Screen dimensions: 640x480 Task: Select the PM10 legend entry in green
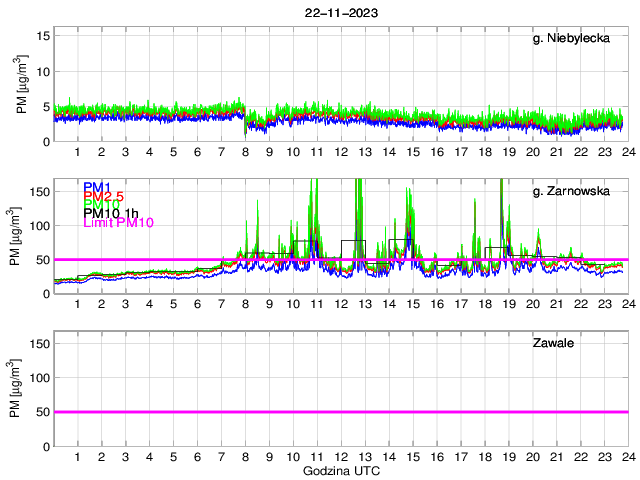pos(101,205)
